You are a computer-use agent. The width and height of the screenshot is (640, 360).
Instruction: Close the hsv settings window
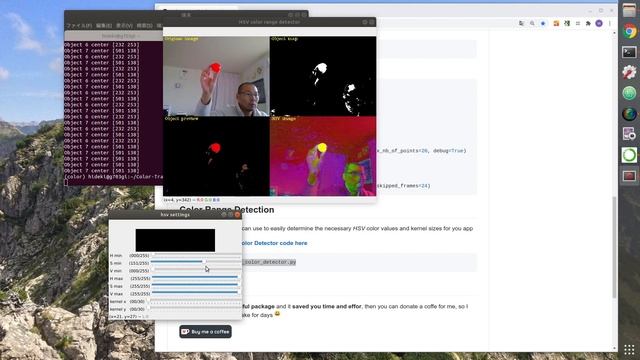tap(237, 215)
